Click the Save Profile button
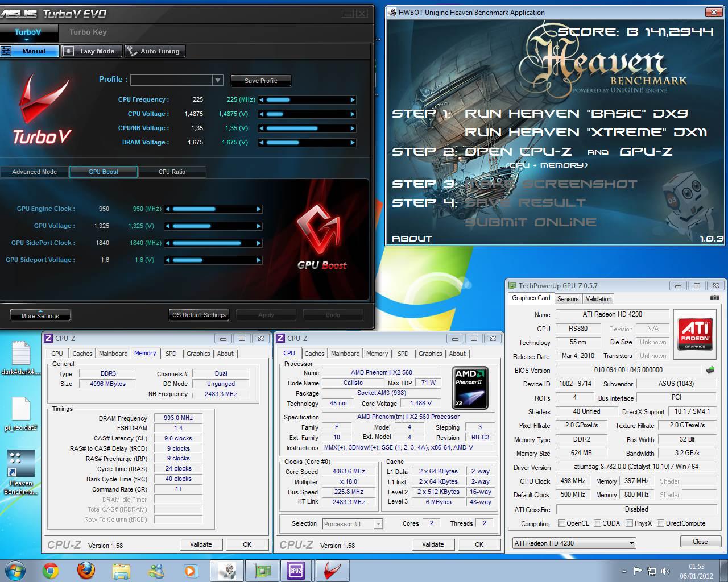The width and height of the screenshot is (728, 582). 261,81
